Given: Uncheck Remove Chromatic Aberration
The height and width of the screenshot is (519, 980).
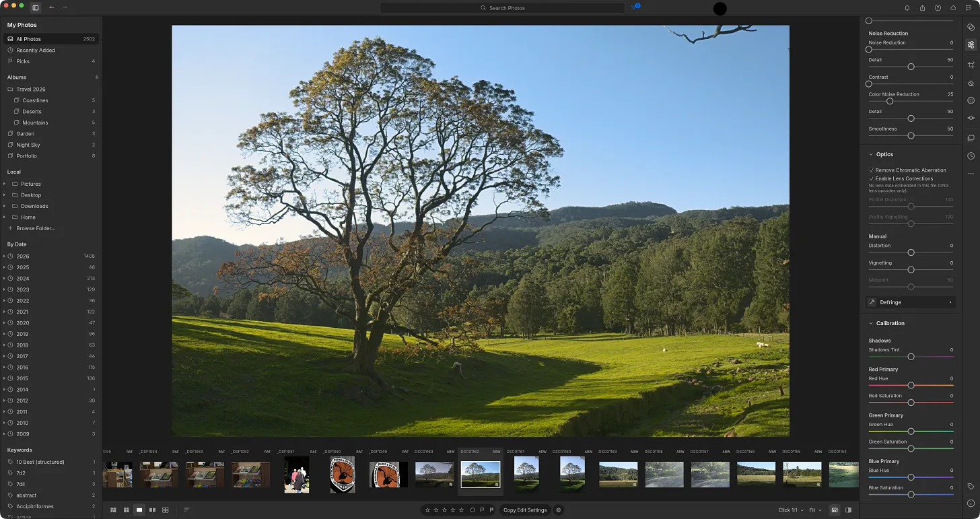Looking at the screenshot, I should pyautogui.click(x=871, y=170).
